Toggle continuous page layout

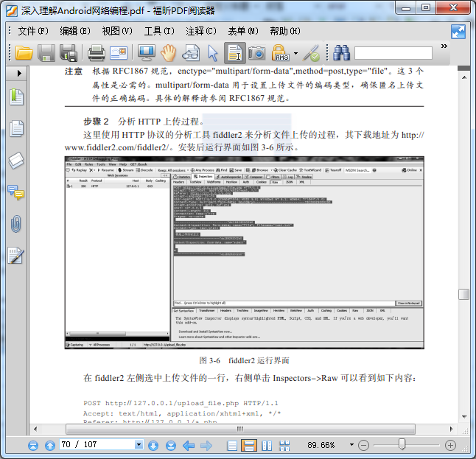(249, 446)
